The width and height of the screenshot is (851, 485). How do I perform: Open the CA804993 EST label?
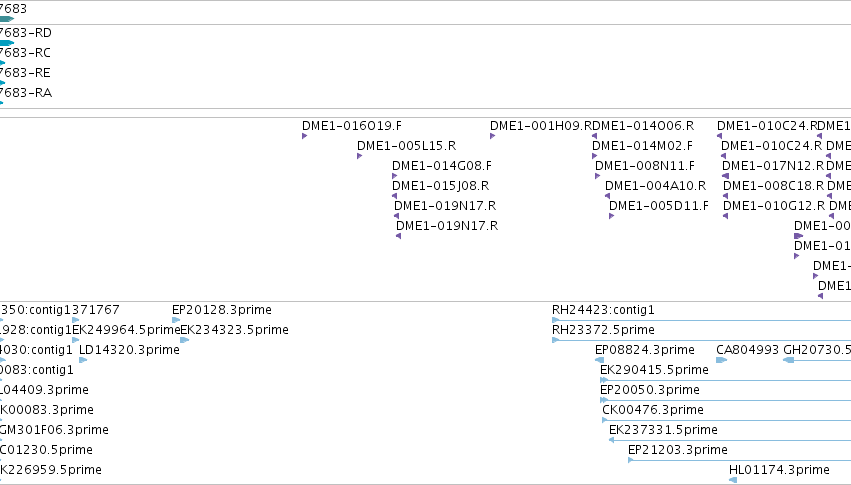click(x=747, y=350)
